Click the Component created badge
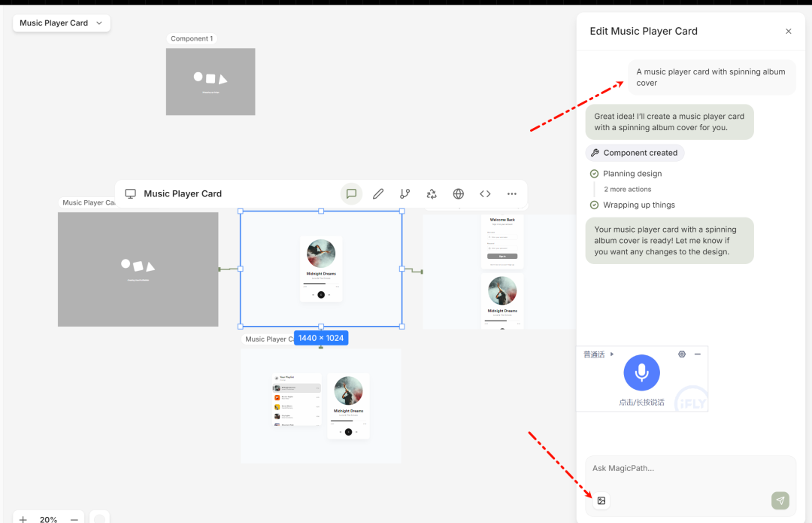Viewport: 812px width, 523px height. (x=635, y=153)
